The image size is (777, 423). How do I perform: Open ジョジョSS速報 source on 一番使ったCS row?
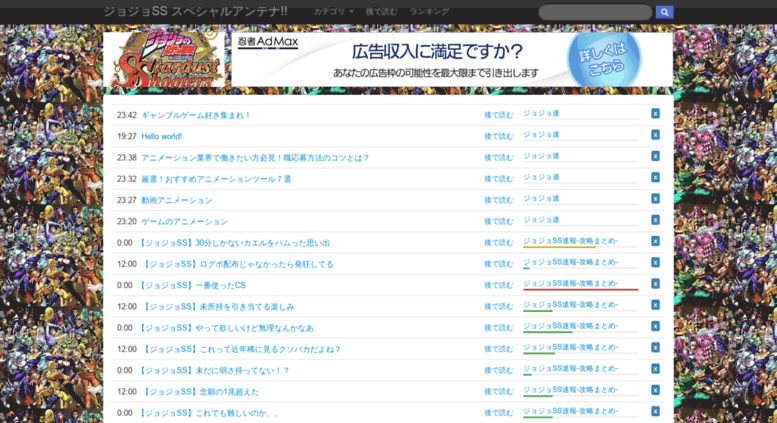(570, 283)
